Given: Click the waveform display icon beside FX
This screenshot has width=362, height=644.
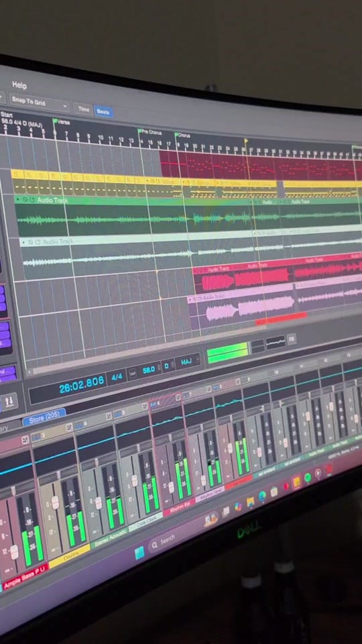Looking at the screenshot, I should [276, 343].
